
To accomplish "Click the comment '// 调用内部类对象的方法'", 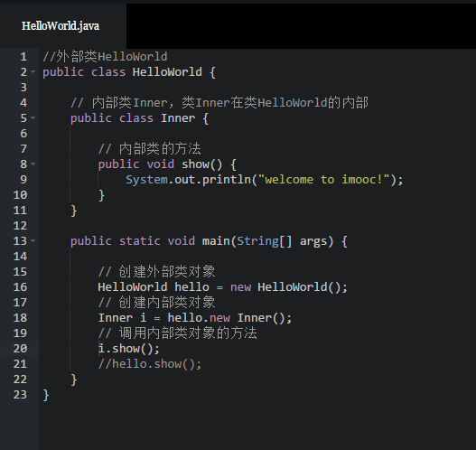I will (x=178, y=333).
